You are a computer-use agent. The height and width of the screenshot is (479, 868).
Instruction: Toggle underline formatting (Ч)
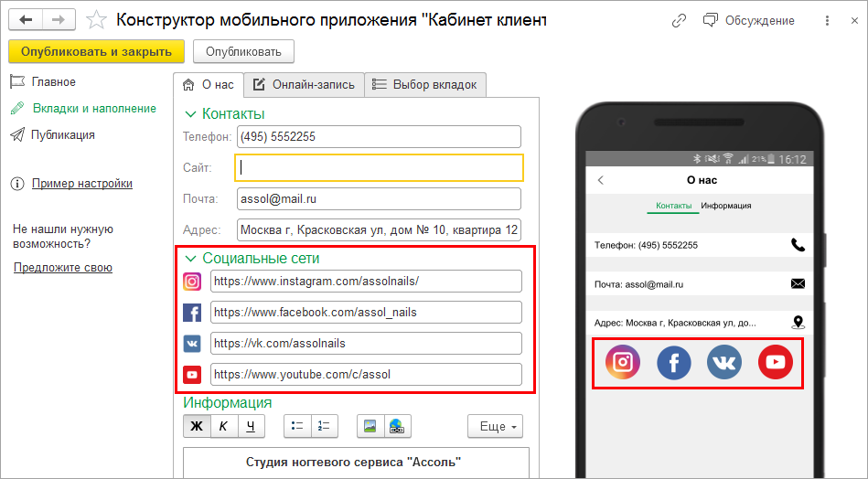(251, 426)
